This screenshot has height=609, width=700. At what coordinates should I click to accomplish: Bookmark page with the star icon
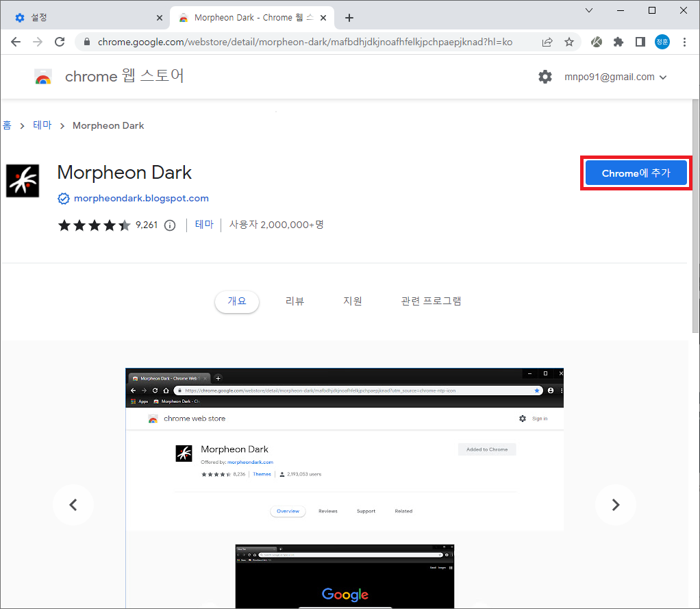point(568,42)
